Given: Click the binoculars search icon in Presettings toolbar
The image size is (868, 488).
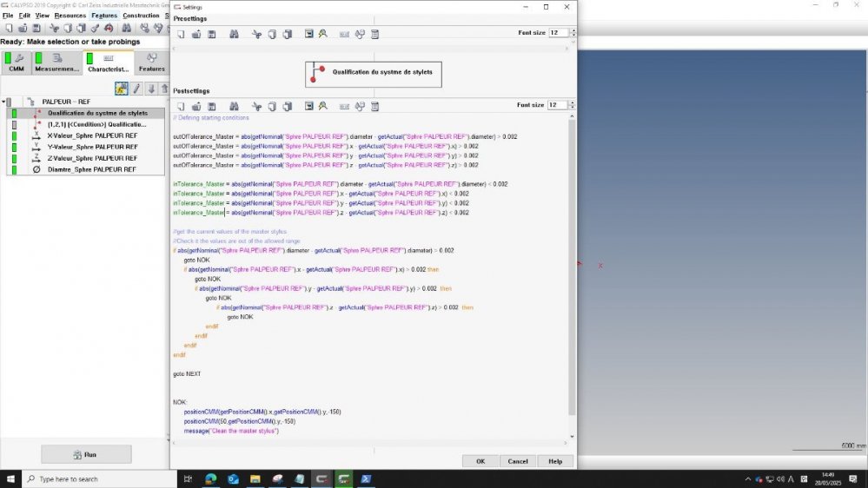Looking at the screenshot, I should [x=234, y=34].
